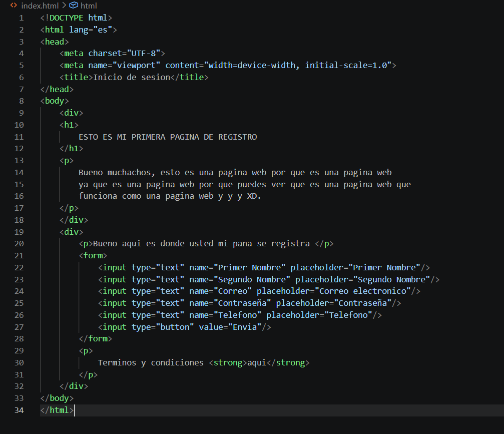This screenshot has height=434, width=504.
Task: Click the closing div tag on line 32
Action: pyautogui.click(x=74, y=386)
